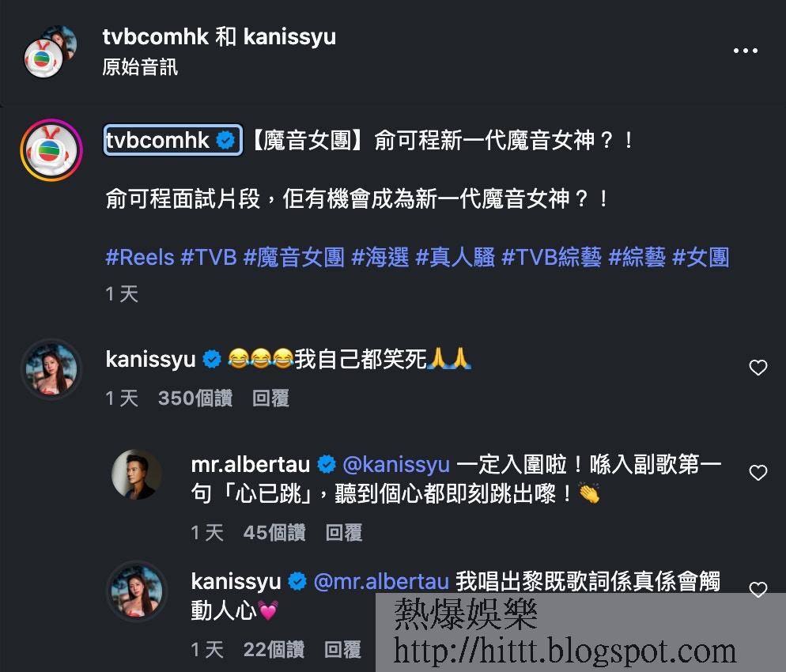Open the #TVB綜藝 hashtag
The width and height of the screenshot is (786, 672).
click(551, 258)
